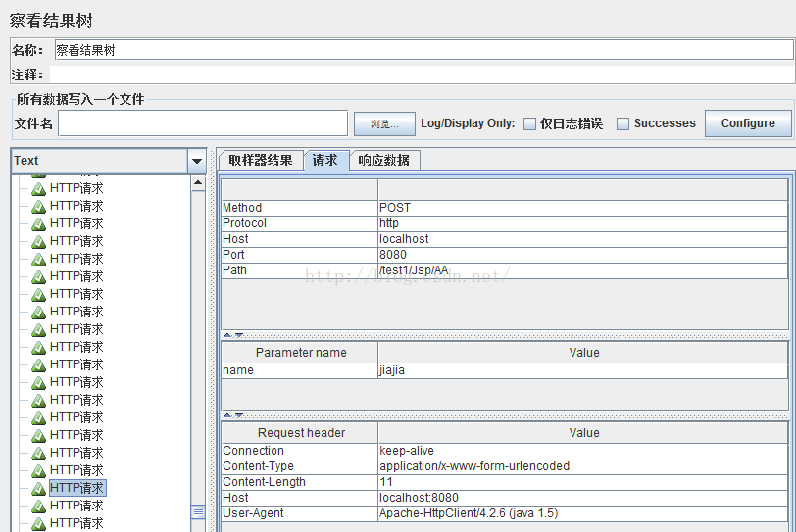Select the highlighted HTTP请求 result in tree
Screen dimensions: 796x532
point(77,488)
